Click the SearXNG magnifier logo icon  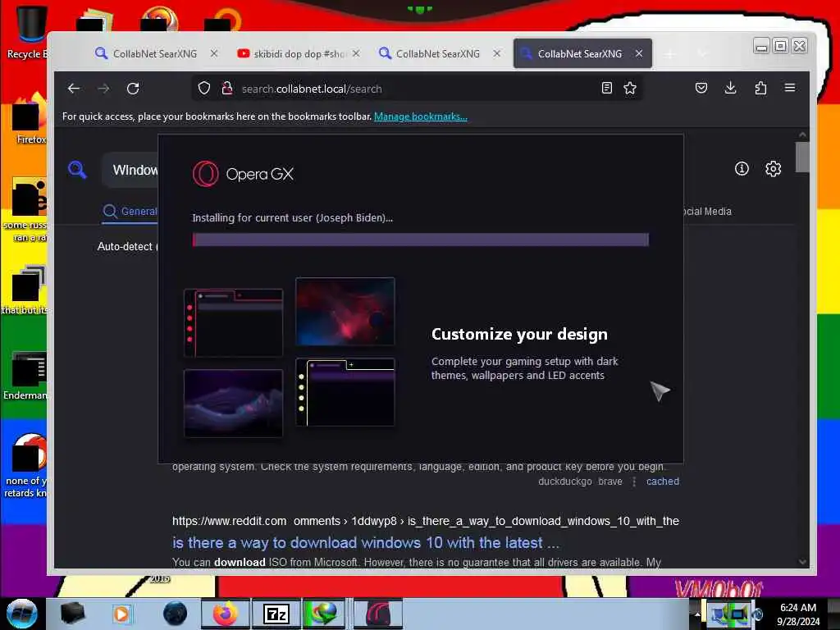pyautogui.click(x=77, y=170)
